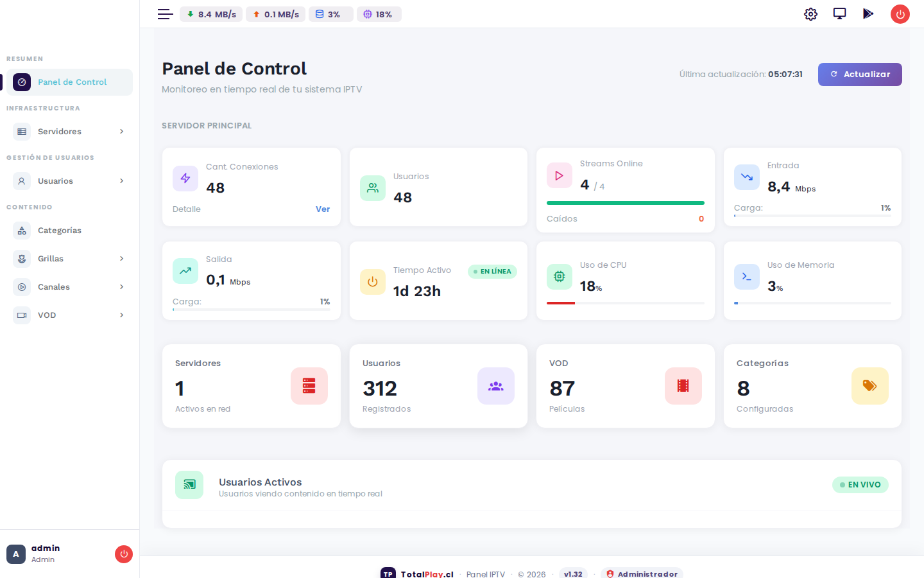Click the Uso de Memoria progress bar

point(812,303)
